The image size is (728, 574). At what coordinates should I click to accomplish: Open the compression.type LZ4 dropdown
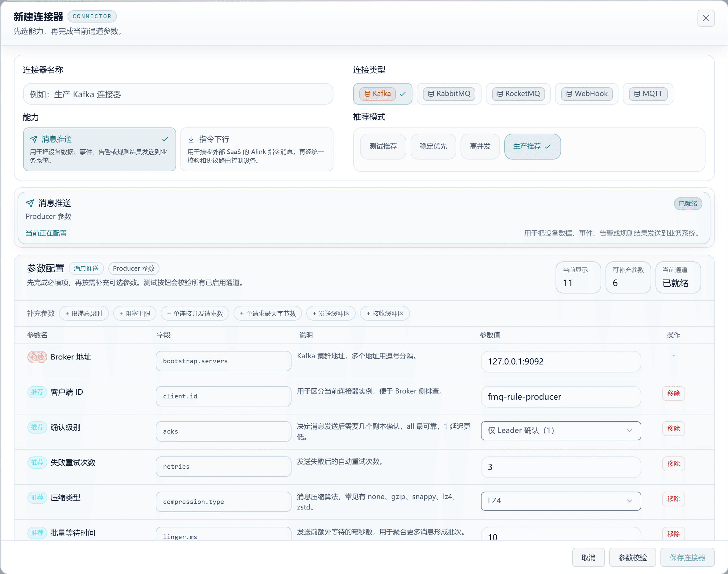coord(561,501)
